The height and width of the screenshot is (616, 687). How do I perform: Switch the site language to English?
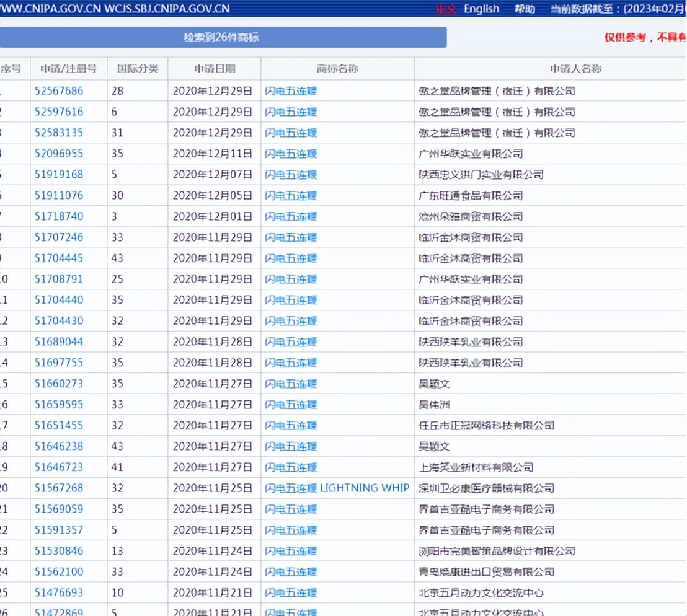coord(481,9)
